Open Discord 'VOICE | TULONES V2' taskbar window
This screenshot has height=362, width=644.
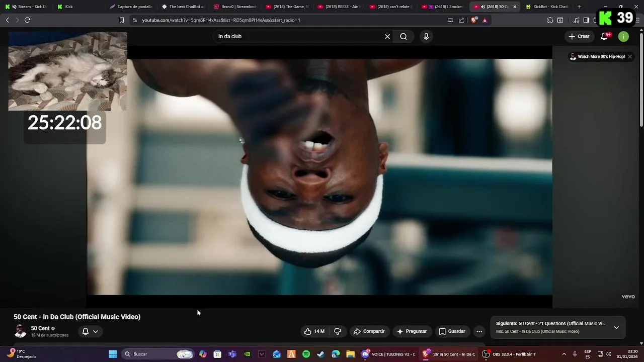[x=388, y=354]
